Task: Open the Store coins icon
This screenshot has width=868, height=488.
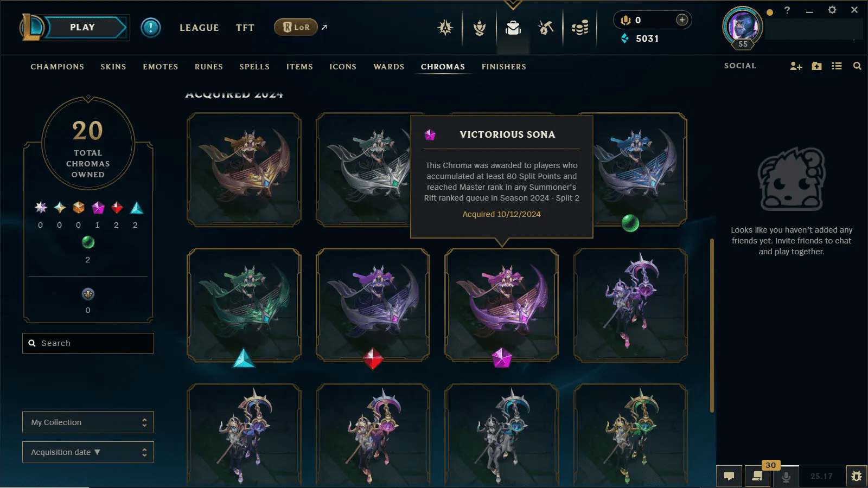Action: click(x=580, y=28)
